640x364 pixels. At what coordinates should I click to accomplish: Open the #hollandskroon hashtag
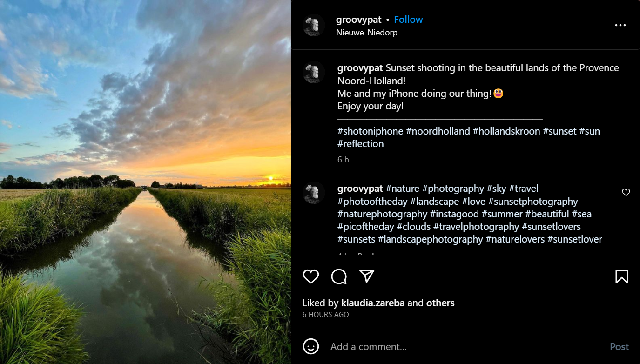coord(506,131)
